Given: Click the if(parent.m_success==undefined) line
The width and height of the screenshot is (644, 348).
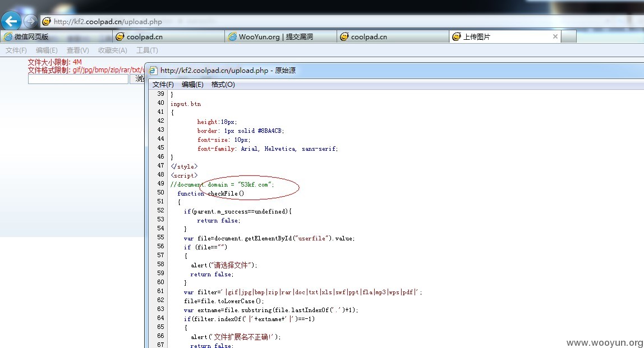Looking at the screenshot, I should tap(238, 211).
